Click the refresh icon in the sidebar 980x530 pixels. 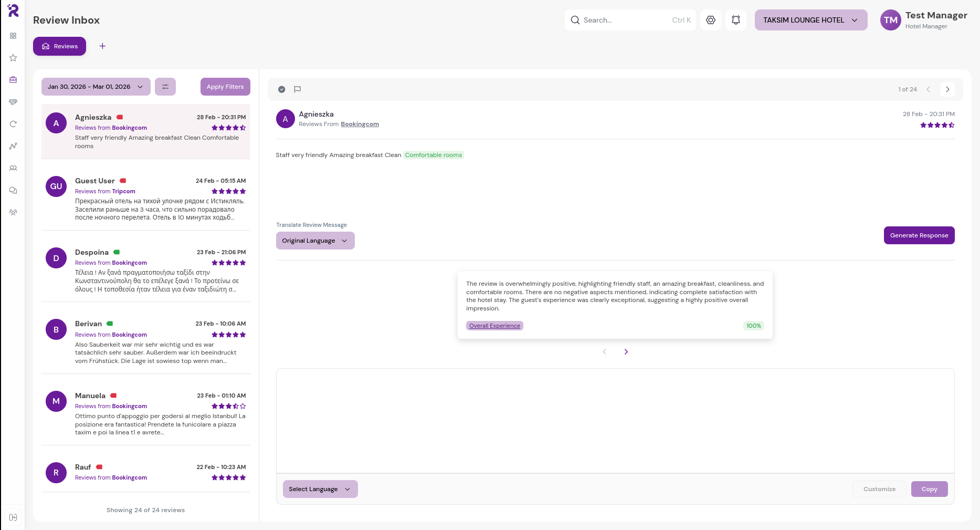pos(14,124)
